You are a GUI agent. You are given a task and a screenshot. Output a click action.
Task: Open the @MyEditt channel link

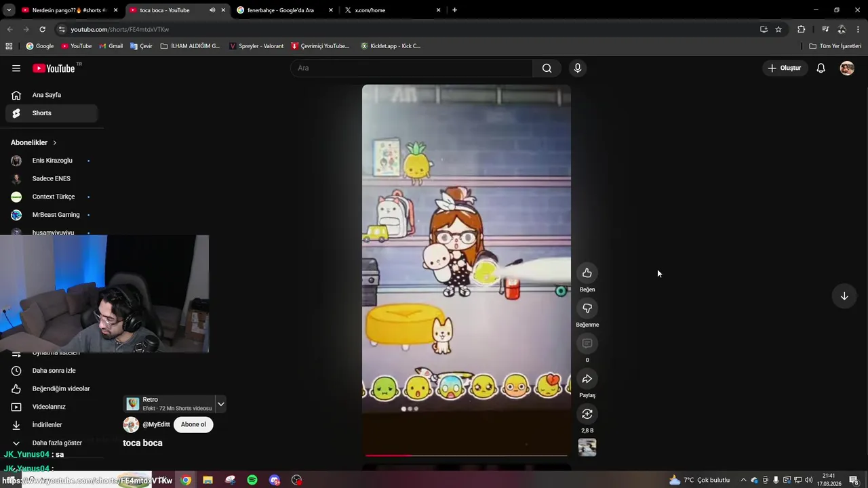pyautogui.click(x=156, y=424)
